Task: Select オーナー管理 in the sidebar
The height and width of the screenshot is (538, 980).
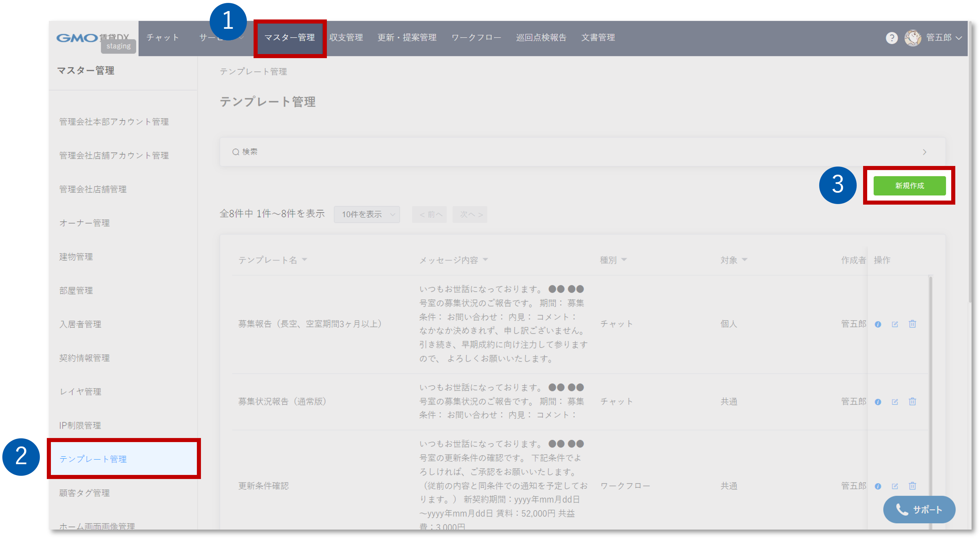Action: click(x=84, y=223)
